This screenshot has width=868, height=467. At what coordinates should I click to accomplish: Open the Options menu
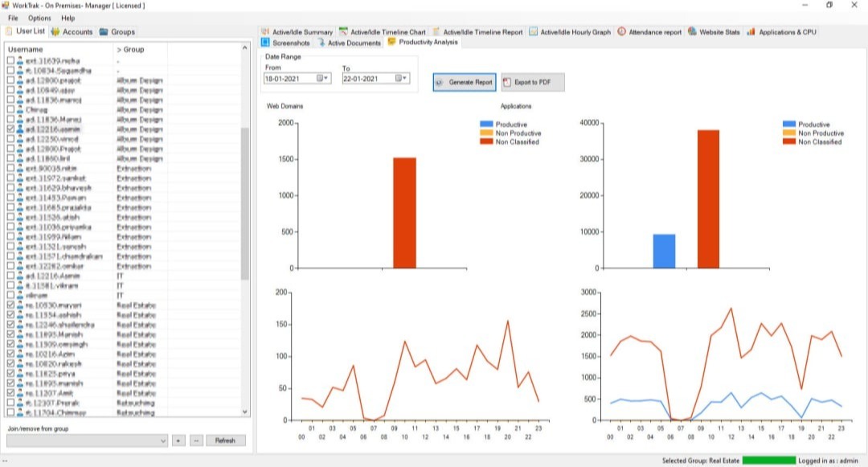click(39, 18)
